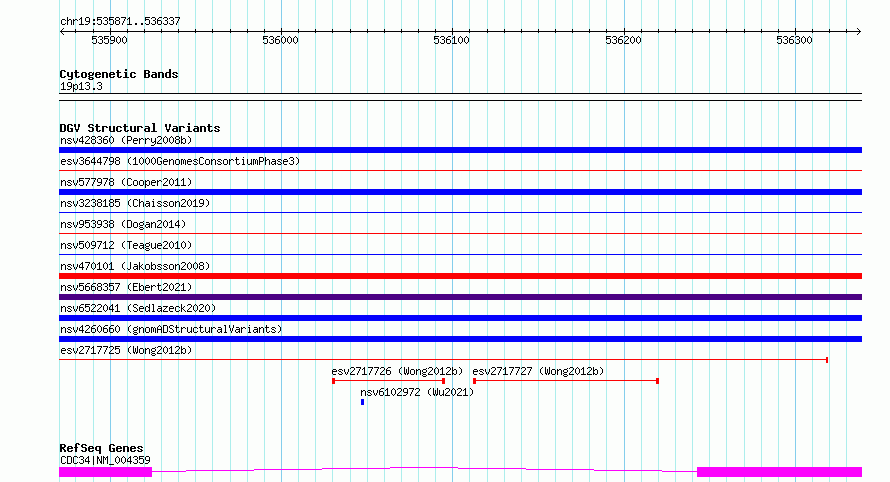Screen dimensions: 890x482
Task: Click esv2717725 (Wong2012b) variant label
Action: click(x=126, y=350)
